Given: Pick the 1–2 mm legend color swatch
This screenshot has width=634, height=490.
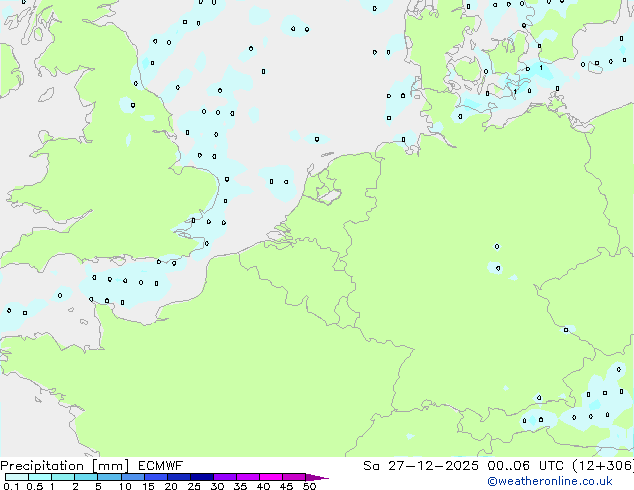Looking at the screenshot, I should [63, 477].
